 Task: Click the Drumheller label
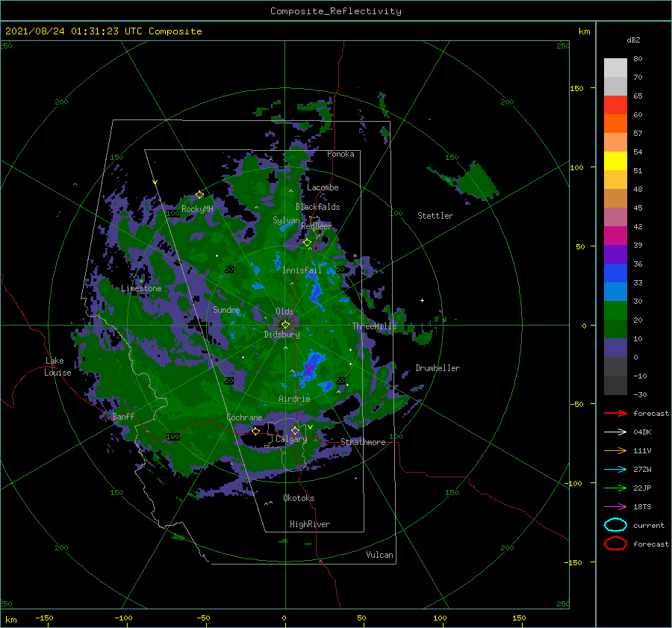[438, 368]
